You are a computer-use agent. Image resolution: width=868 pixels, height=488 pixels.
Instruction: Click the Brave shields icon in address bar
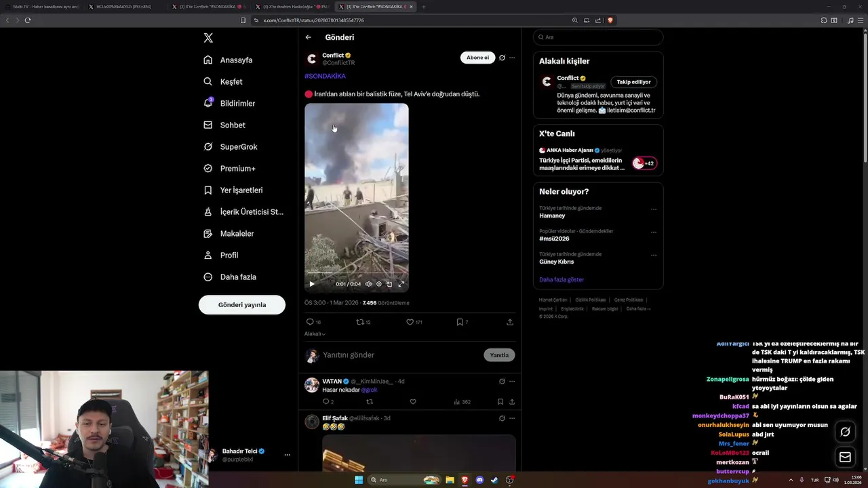(x=610, y=20)
